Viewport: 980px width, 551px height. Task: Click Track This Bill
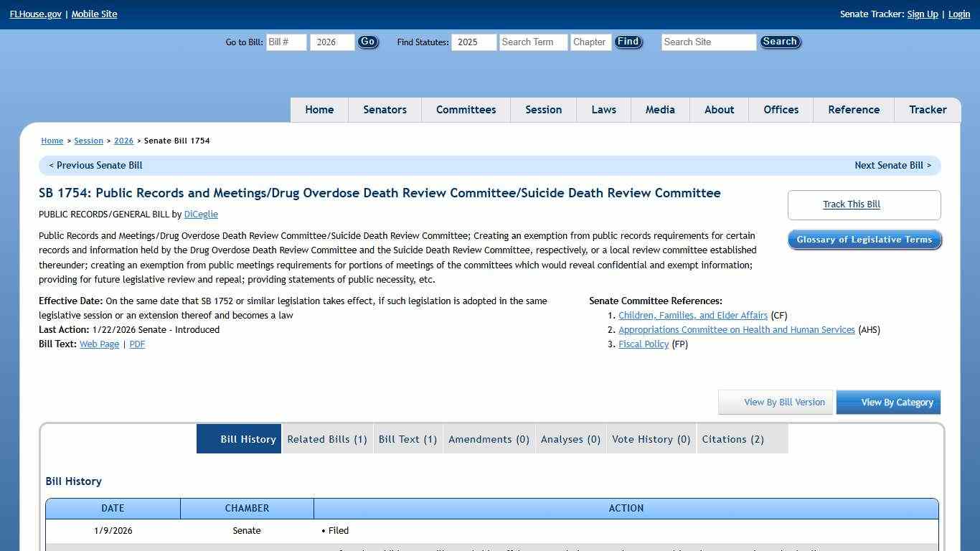click(x=851, y=204)
